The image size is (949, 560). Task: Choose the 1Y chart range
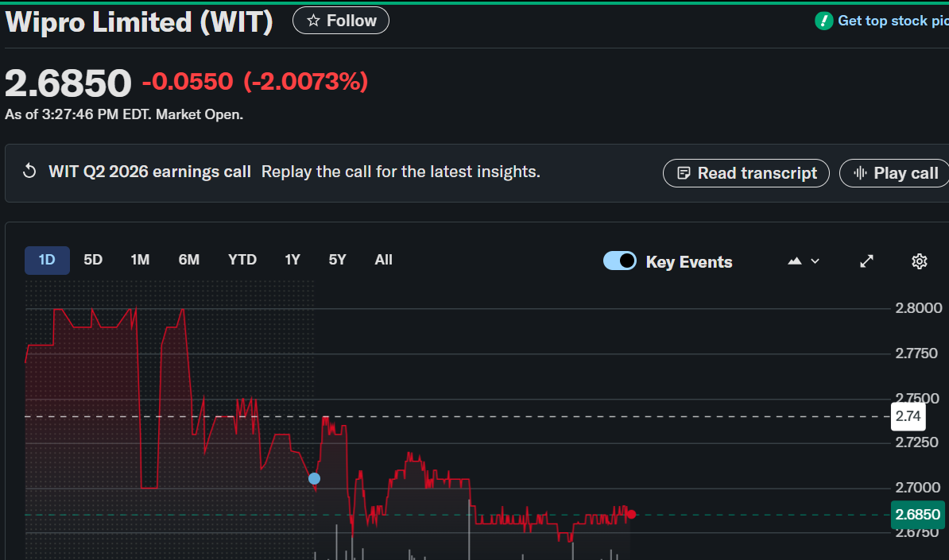[292, 260]
